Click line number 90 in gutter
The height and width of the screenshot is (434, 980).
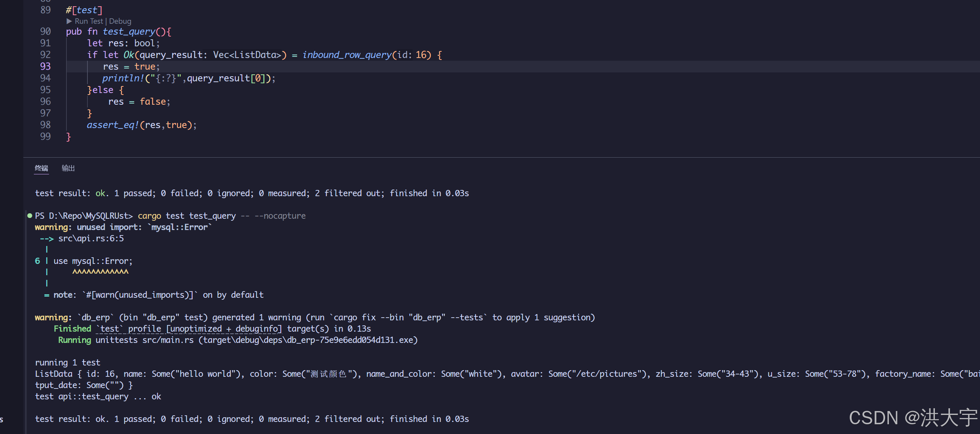(x=45, y=32)
